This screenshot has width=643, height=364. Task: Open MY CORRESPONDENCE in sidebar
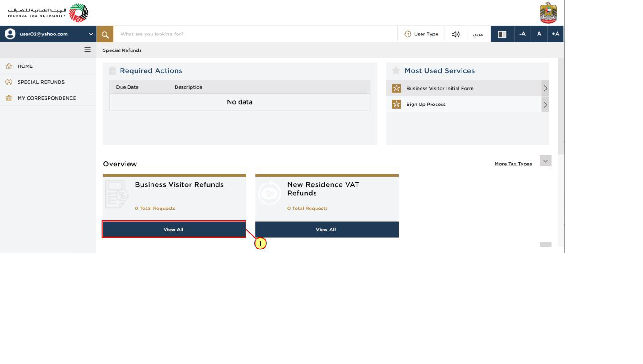[x=48, y=98]
